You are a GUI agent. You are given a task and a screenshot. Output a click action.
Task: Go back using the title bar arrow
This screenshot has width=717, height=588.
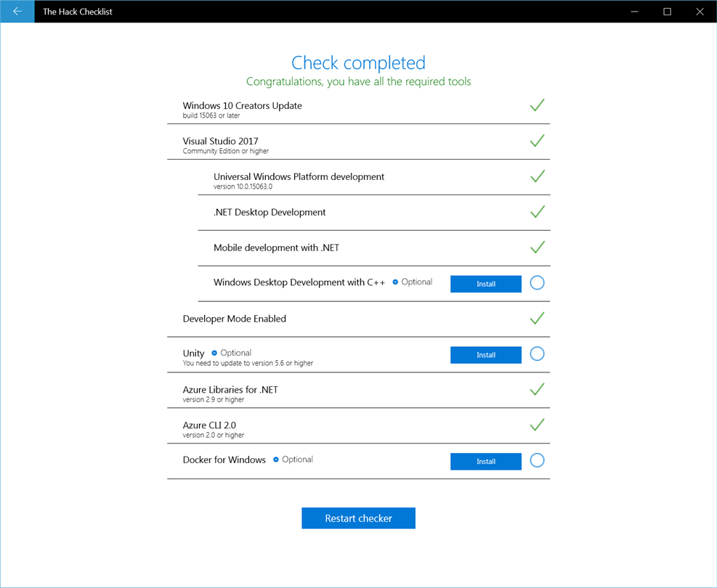tap(17, 12)
